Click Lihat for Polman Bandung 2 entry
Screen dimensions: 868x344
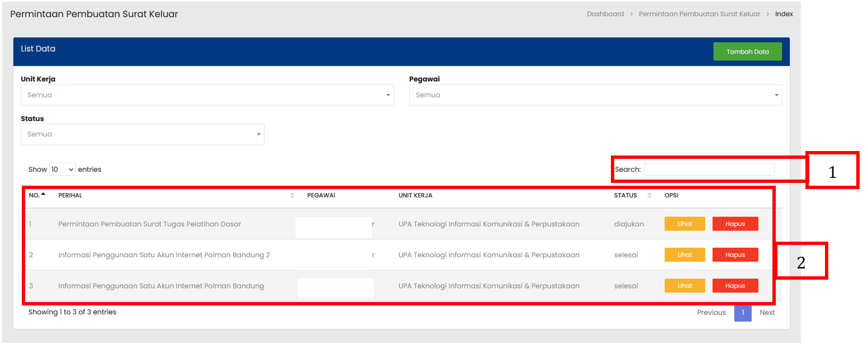point(685,255)
